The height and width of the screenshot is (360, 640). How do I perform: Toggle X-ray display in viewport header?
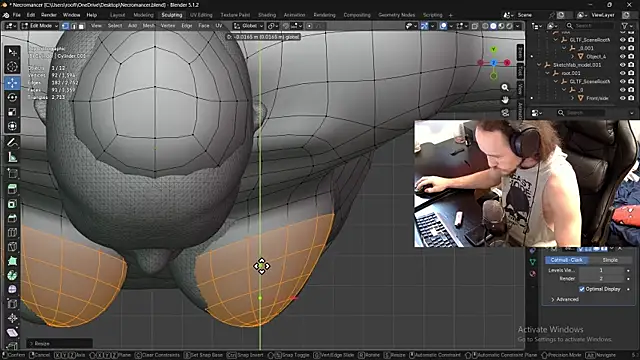(475, 26)
